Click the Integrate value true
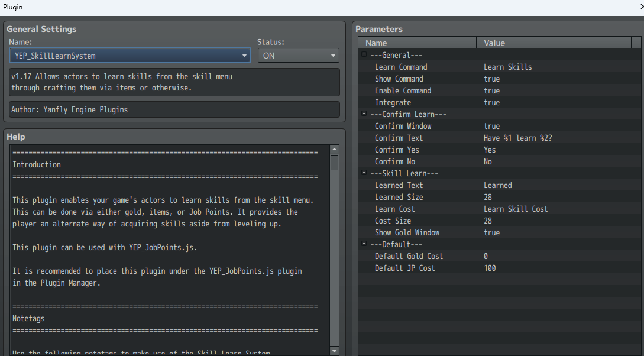This screenshot has height=356, width=644. (491, 103)
